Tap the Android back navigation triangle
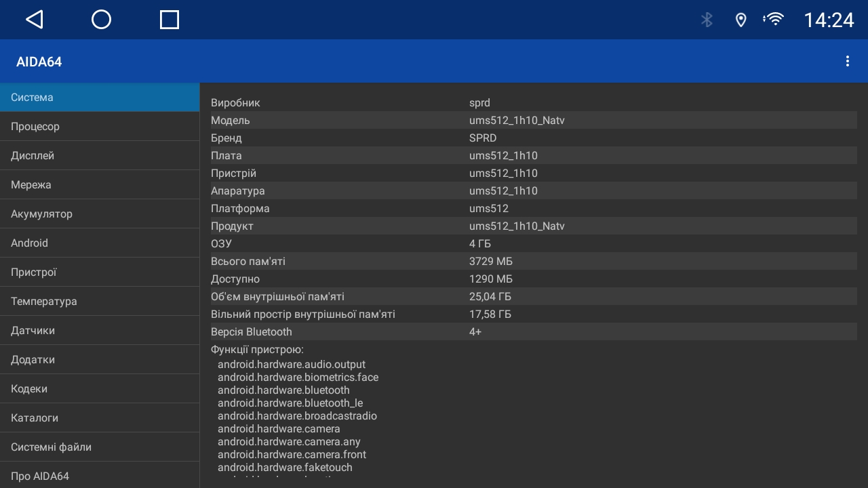 click(35, 20)
